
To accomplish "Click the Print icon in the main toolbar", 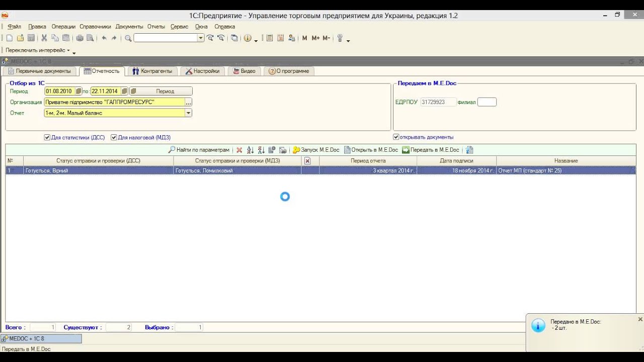I will pyautogui.click(x=79, y=38).
